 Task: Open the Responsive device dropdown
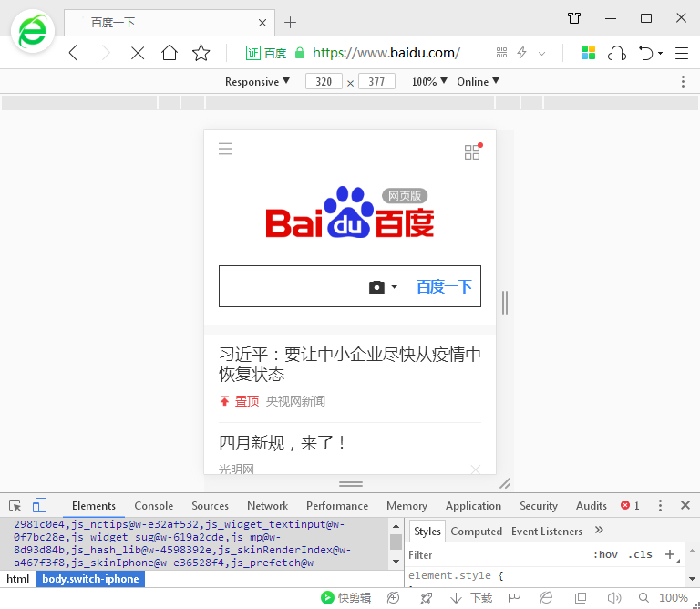tap(257, 82)
